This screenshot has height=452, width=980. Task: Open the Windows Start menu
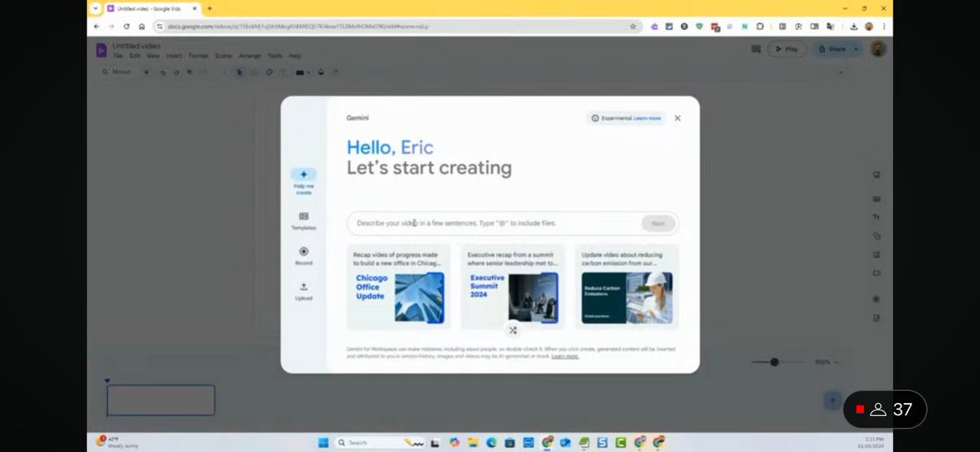tap(323, 442)
